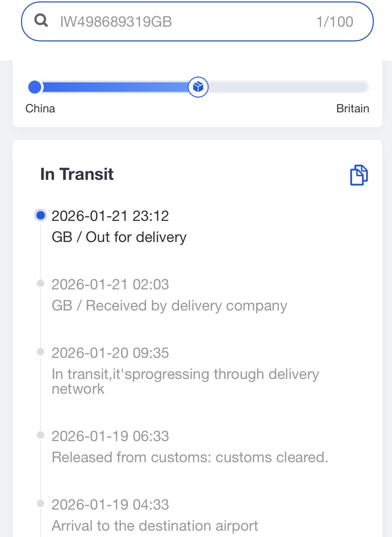Click the unfilled part of progress bar
392x537 pixels.
tap(288, 87)
